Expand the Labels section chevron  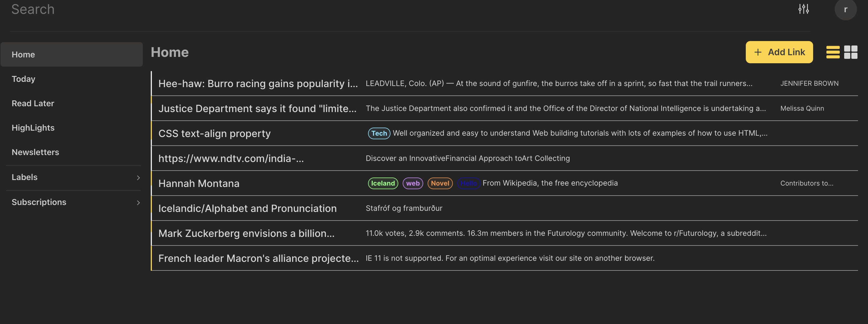(138, 178)
